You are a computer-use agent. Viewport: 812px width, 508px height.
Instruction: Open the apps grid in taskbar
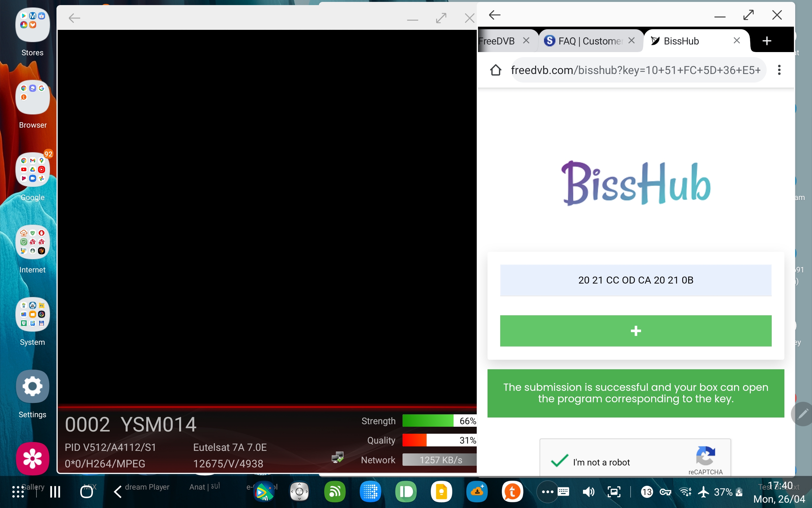[18, 492]
